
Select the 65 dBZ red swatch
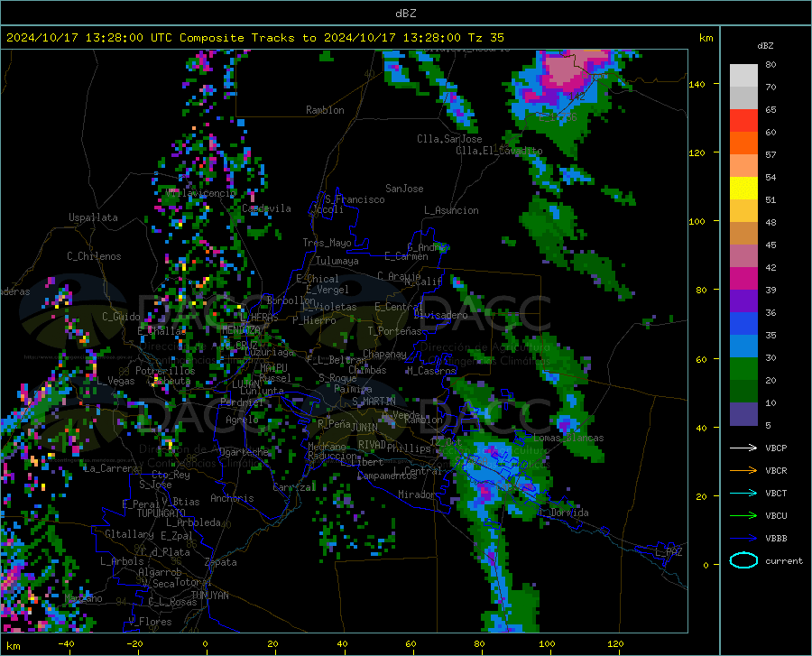(743, 121)
